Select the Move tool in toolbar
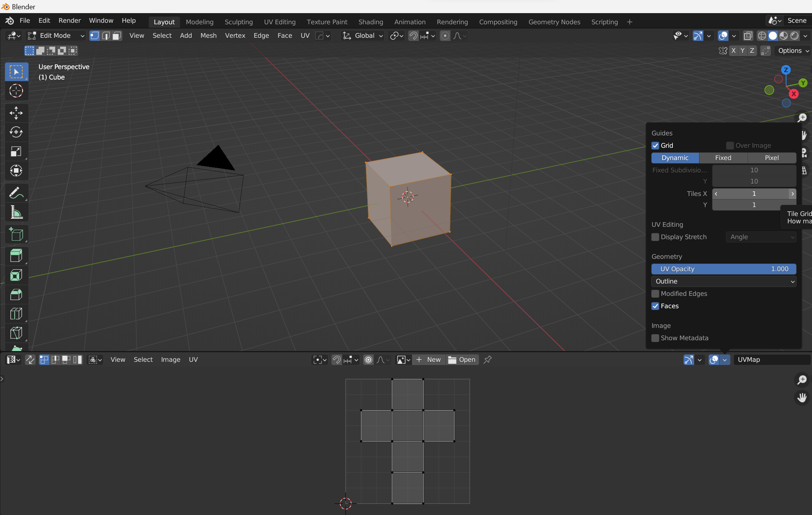Image resolution: width=812 pixels, height=515 pixels. (16, 113)
